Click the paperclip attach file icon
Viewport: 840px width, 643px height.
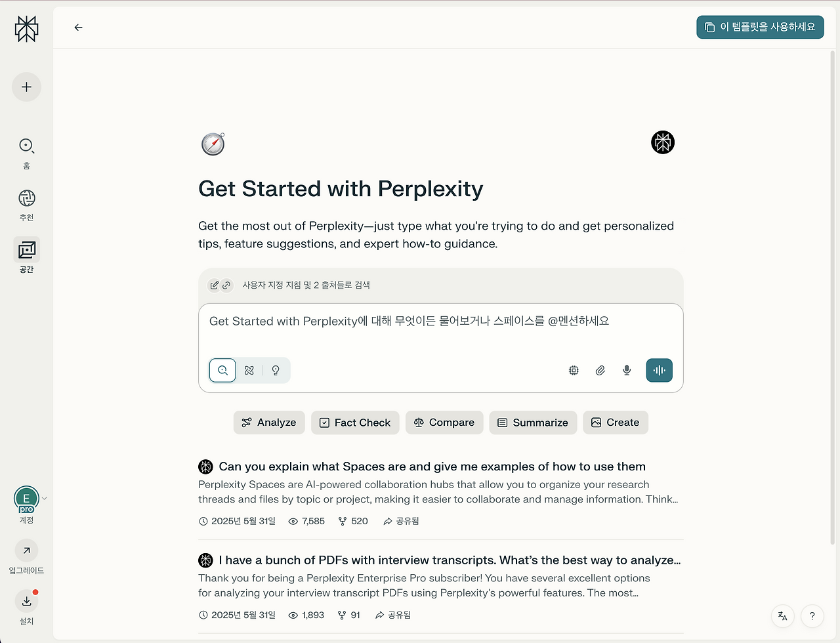coord(600,370)
